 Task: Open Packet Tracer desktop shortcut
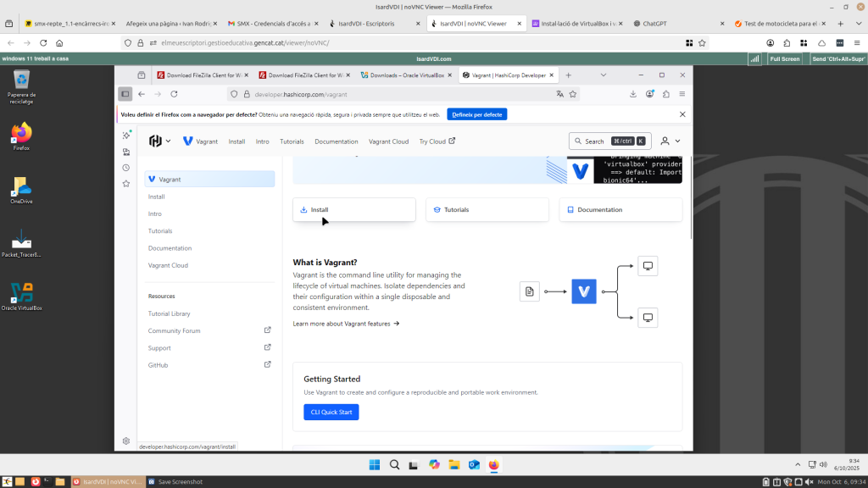click(x=21, y=241)
